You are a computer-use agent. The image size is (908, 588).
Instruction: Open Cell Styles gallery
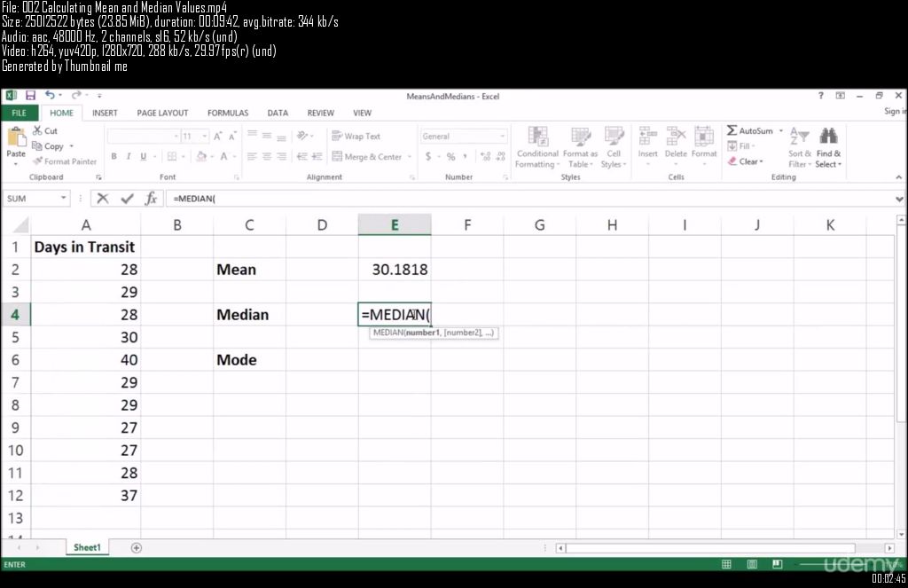coord(614,147)
